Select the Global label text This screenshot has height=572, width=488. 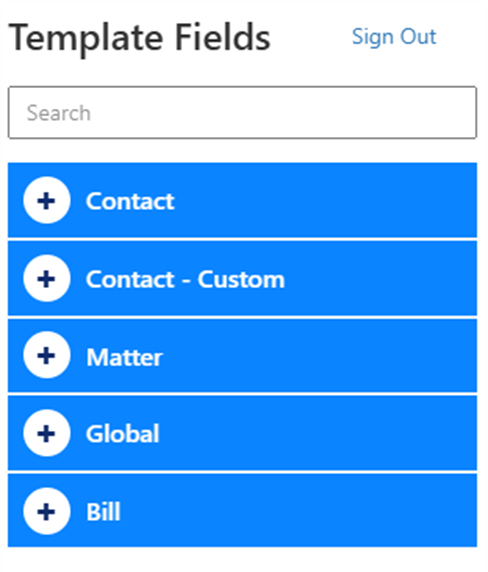[x=123, y=434]
